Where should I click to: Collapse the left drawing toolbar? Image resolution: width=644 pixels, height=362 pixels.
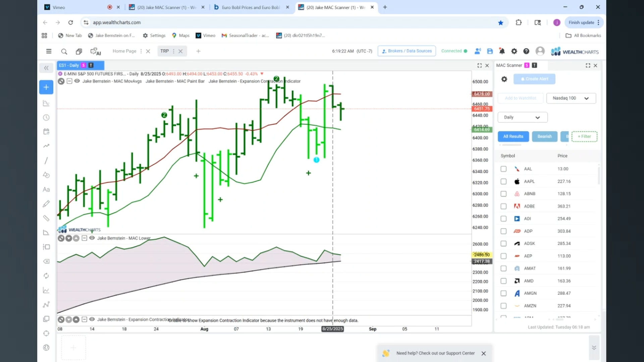click(x=46, y=68)
